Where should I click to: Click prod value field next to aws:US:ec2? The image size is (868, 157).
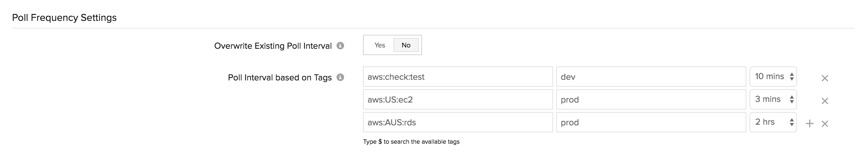(x=651, y=100)
